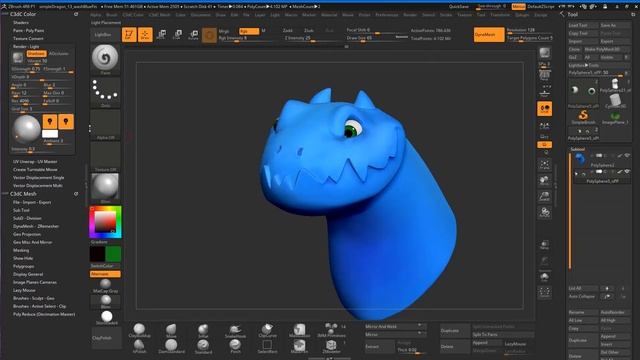Open the Dots stroke type selector
The image size is (640, 360).
click(x=105, y=93)
